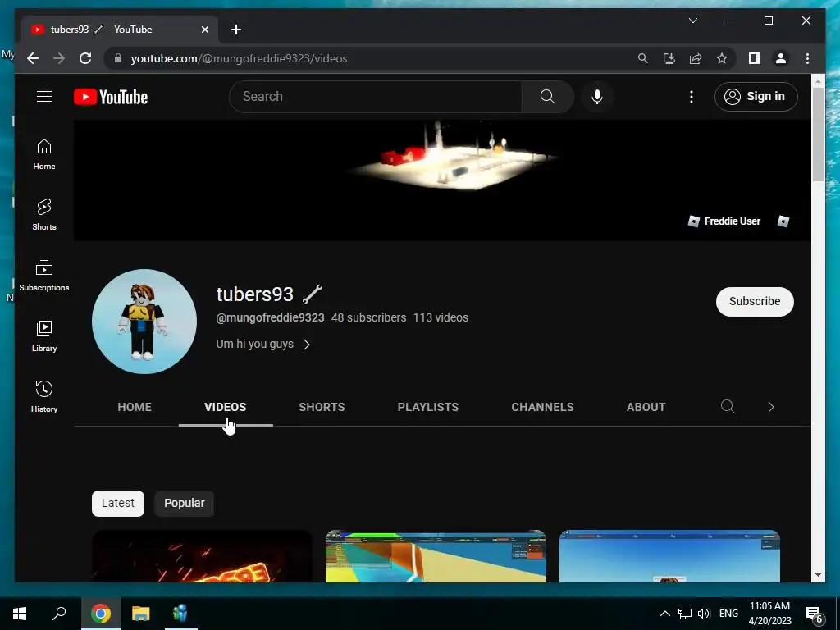Sort videos by Popular chip

pos(185,503)
